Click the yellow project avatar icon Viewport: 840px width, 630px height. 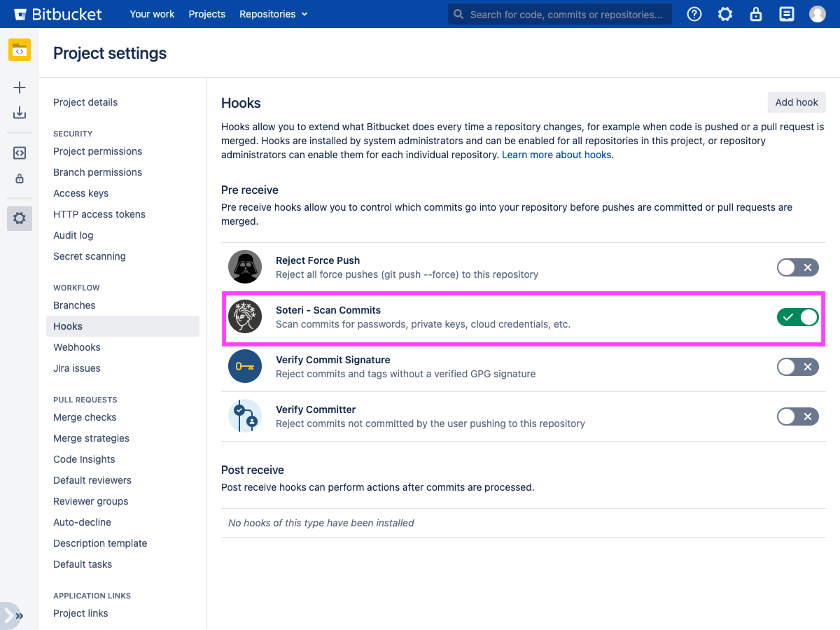point(20,50)
